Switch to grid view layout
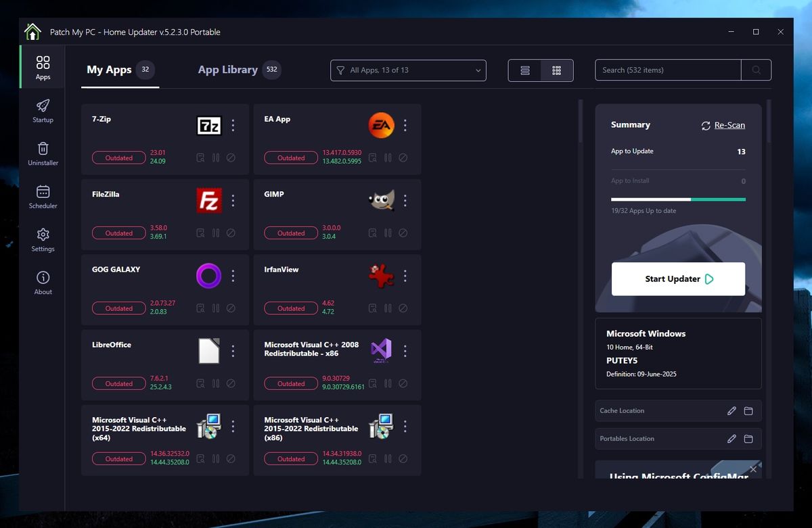Viewport: 812px width, 528px height. coord(557,70)
